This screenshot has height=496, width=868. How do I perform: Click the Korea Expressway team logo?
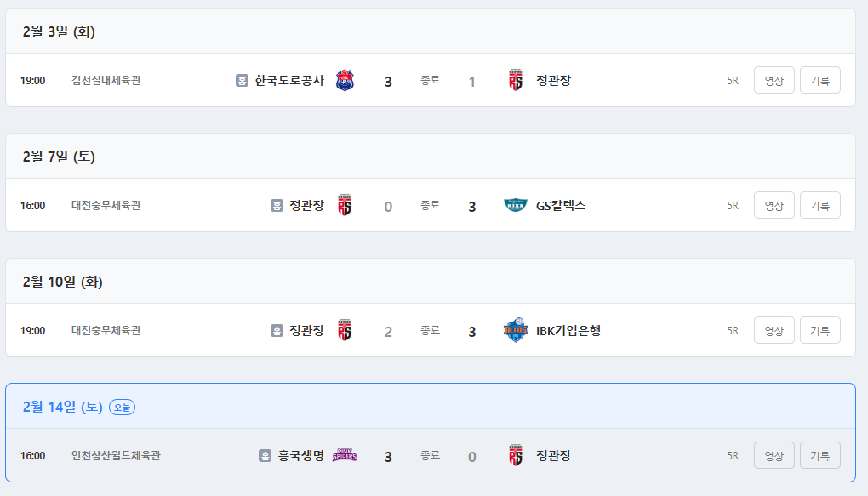tap(345, 81)
